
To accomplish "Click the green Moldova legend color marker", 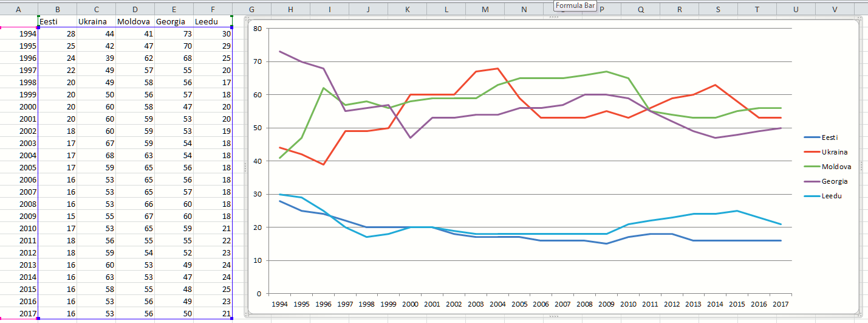I will (x=812, y=167).
